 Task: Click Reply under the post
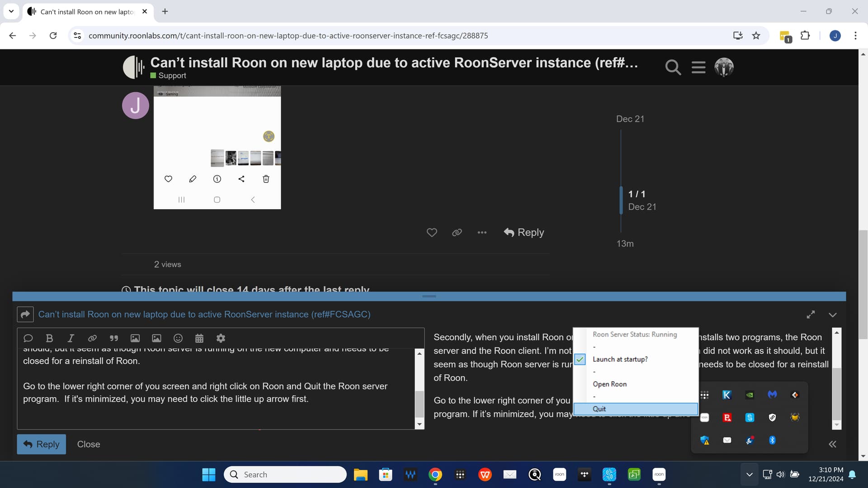tap(524, 232)
